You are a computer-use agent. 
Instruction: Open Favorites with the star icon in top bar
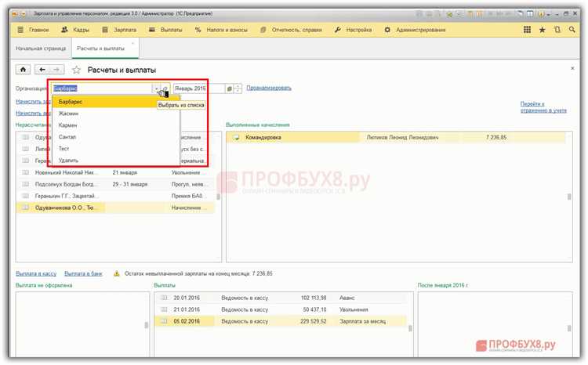pyautogui.click(x=542, y=30)
